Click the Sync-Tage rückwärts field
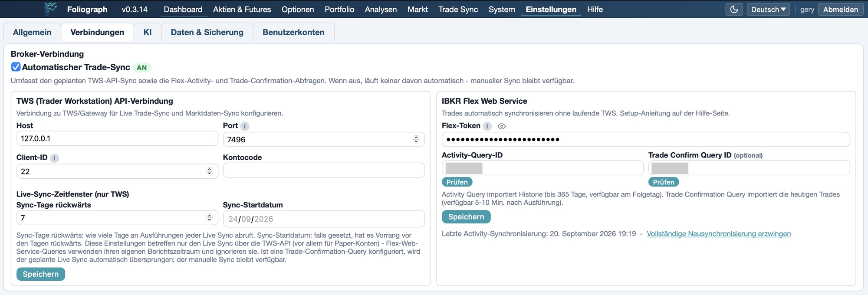Image resolution: width=868 pixels, height=295 pixels. 117,217
